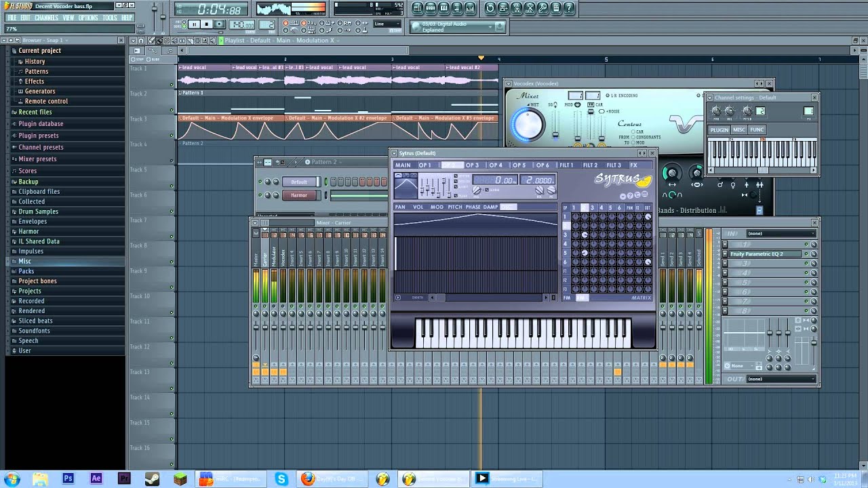Open the CHANNELS menu
The image size is (868, 488).
point(46,18)
